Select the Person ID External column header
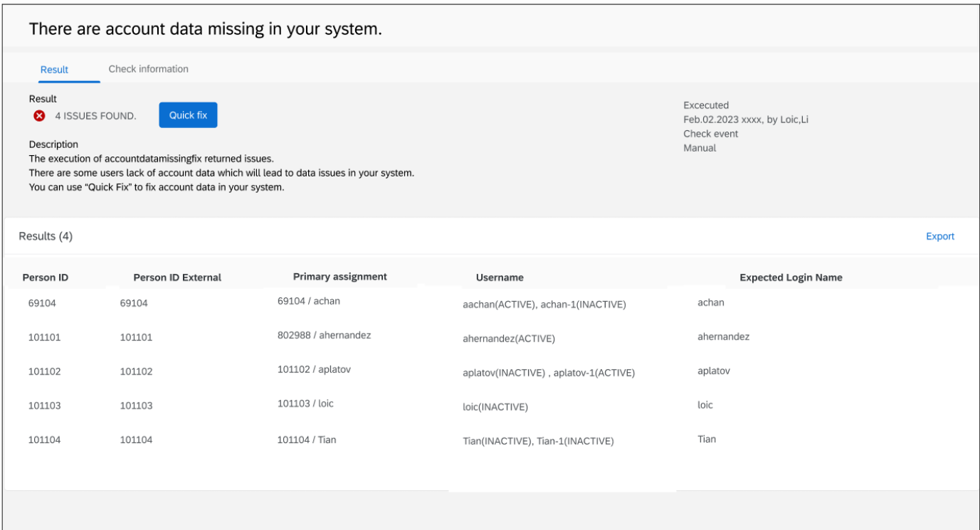 pyautogui.click(x=177, y=277)
